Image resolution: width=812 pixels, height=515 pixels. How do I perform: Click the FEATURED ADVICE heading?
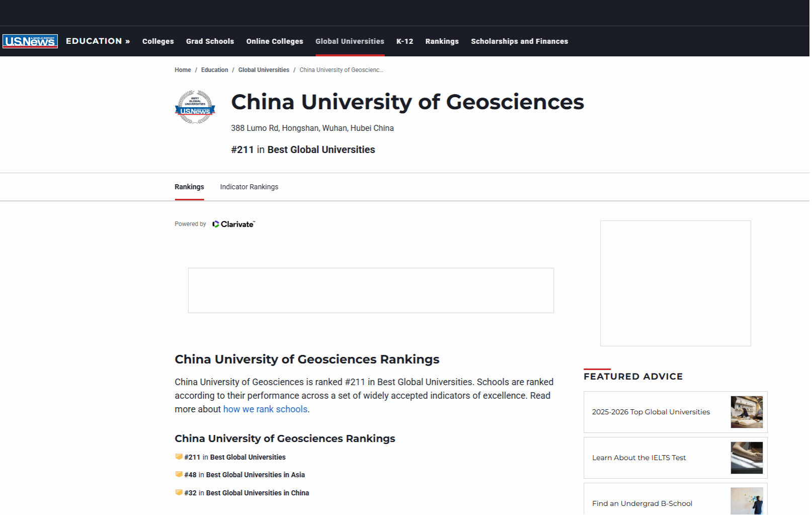633,377
